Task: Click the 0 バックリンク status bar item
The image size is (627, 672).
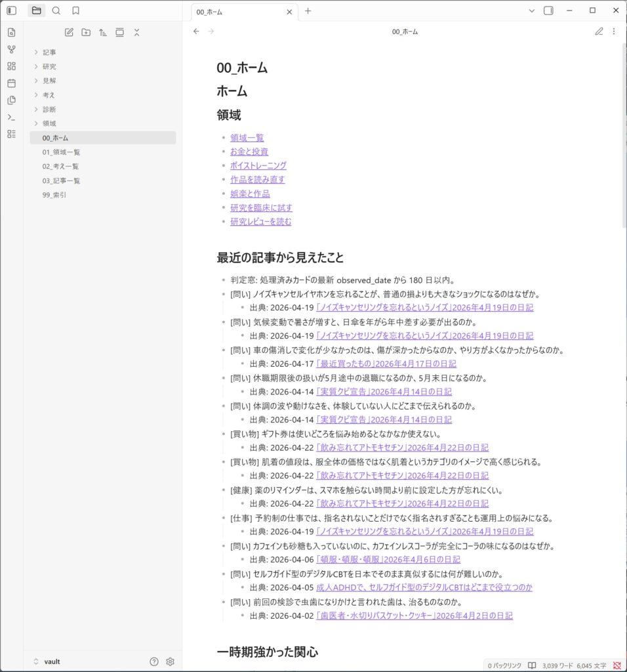Action: [504, 665]
